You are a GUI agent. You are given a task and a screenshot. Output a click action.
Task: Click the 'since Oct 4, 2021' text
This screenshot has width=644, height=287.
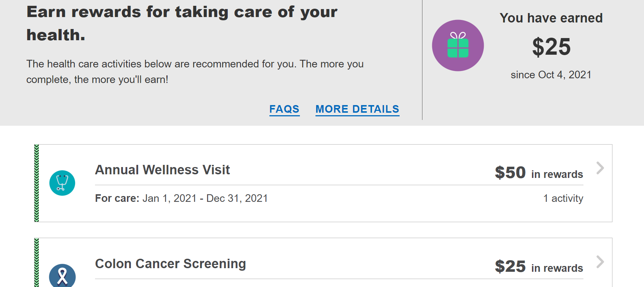551,75
